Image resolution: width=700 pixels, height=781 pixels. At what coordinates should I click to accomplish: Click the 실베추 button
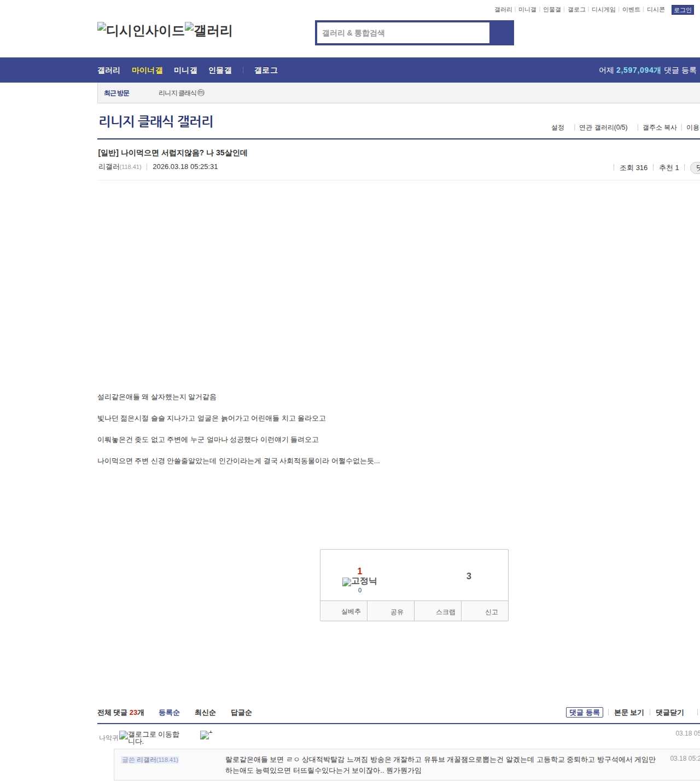(344, 611)
